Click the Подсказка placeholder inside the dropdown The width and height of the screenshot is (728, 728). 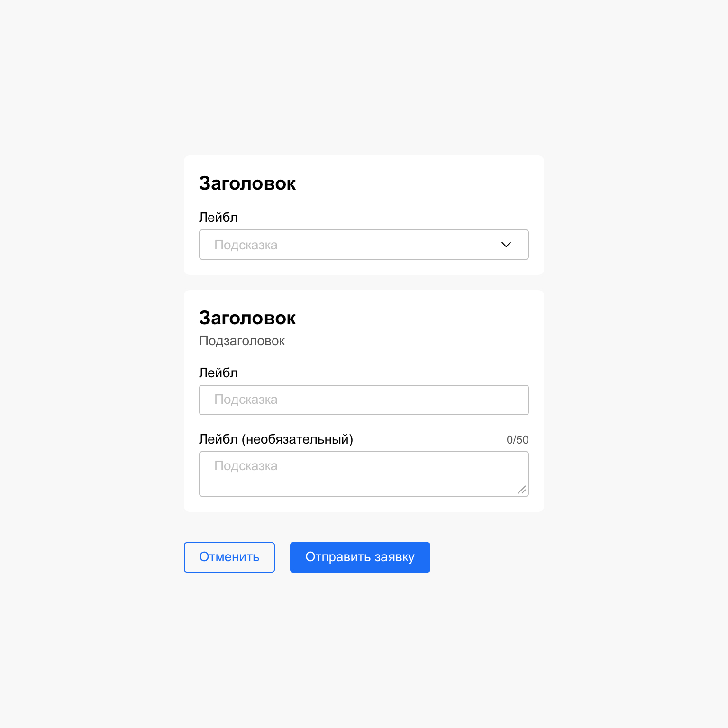pyautogui.click(x=246, y=245)
